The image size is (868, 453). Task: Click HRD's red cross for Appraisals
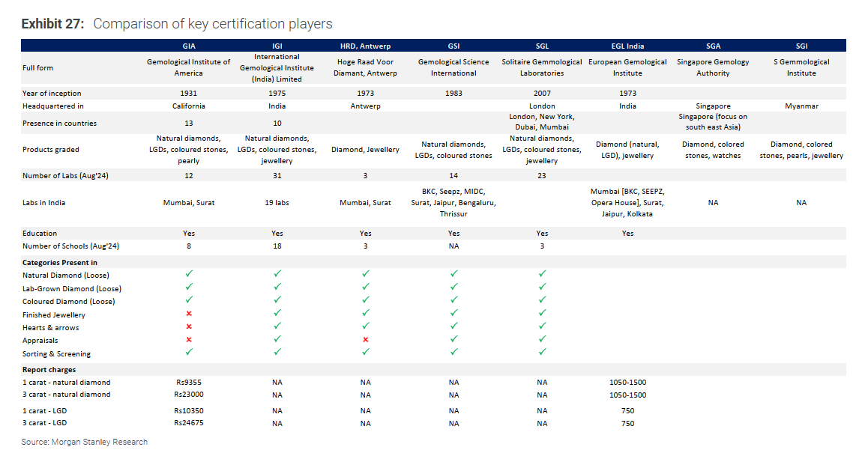coord(365,340)
